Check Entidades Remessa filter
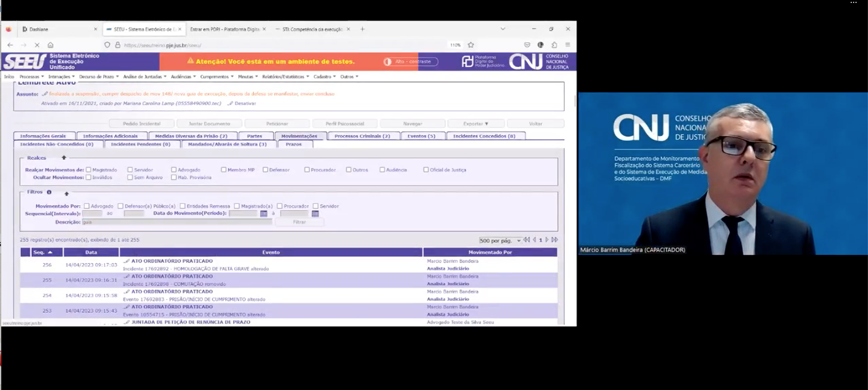The height and width of the screenshot is (390, 868). [x=183, y=206]
